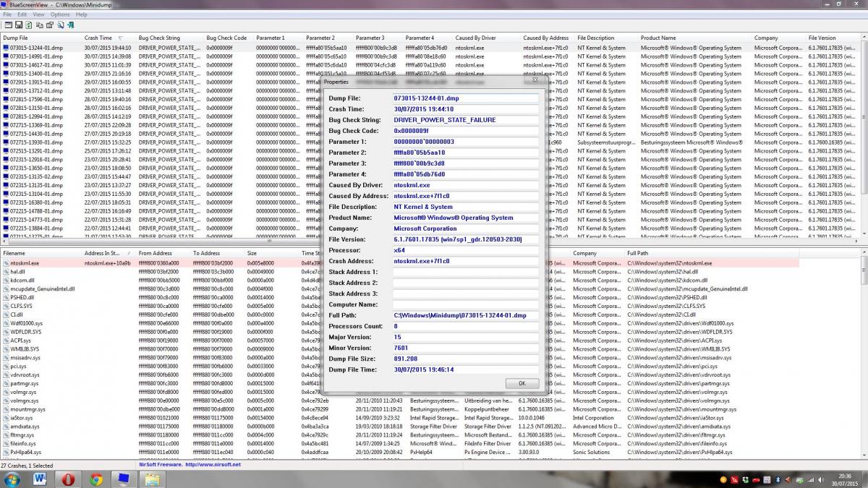The image size is (868, 488).
Task: Click the Bug Check String field
Action: tap(466, 120)
